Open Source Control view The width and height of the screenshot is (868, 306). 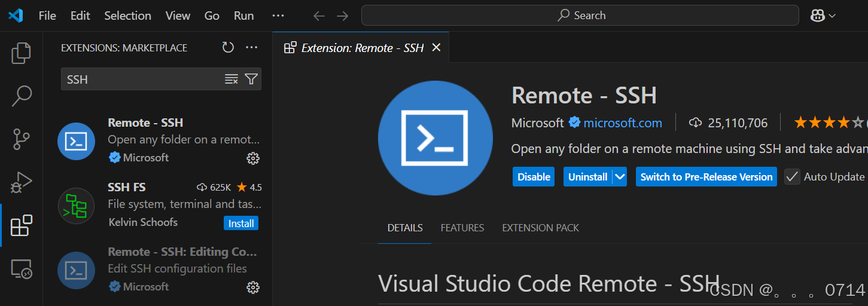pyautogui.click(x=22, y=139)
